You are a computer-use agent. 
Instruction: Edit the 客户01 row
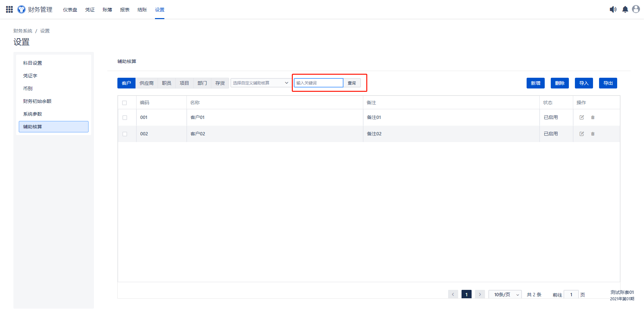click(x=582, y=117)
